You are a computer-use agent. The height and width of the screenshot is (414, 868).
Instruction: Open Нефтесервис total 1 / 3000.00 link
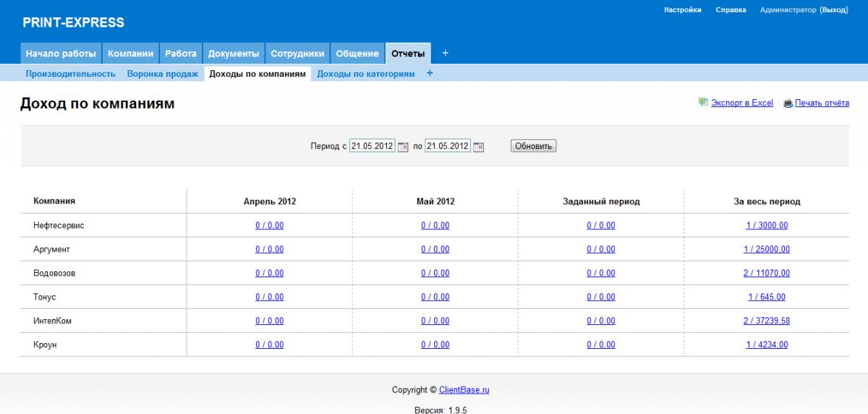click(767, 226)
